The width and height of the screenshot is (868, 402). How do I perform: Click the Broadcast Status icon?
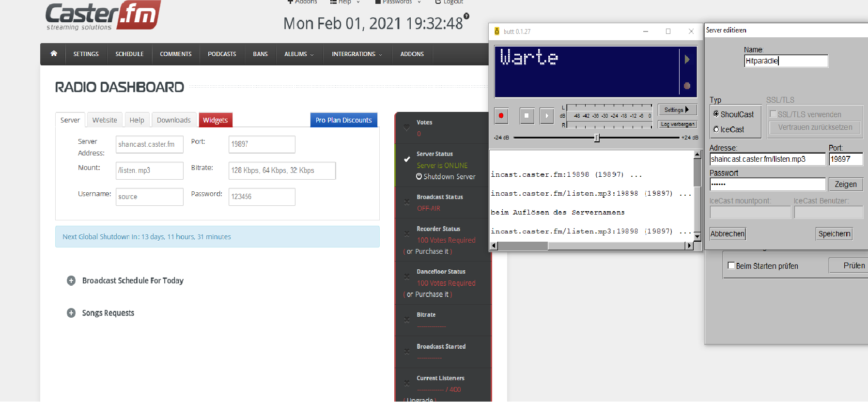(x=407, y=202)
